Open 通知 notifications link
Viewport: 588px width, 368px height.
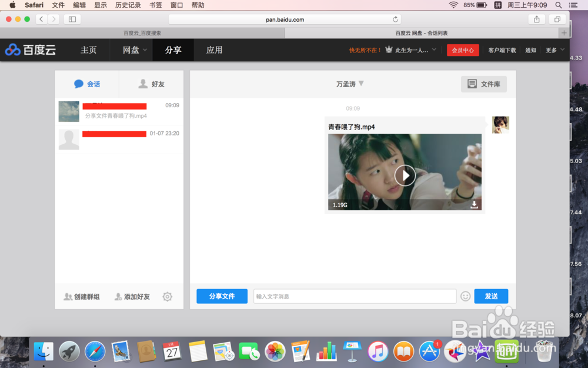(530, 50)
